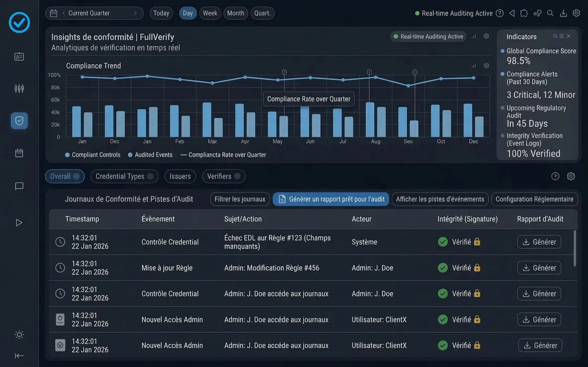
Task: Enable the Credential Types filter switch
Action: (x=151, y=176)
